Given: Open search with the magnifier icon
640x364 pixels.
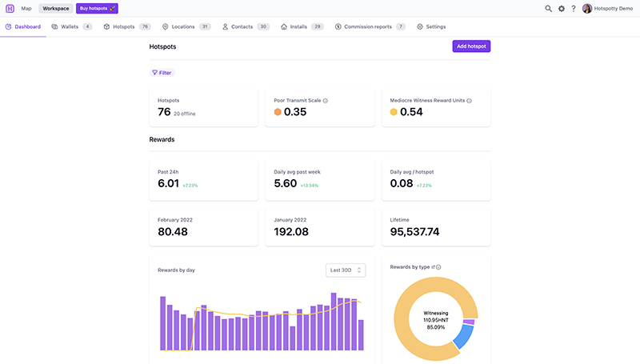Looking at the screenshot, I should coord(548,9).
